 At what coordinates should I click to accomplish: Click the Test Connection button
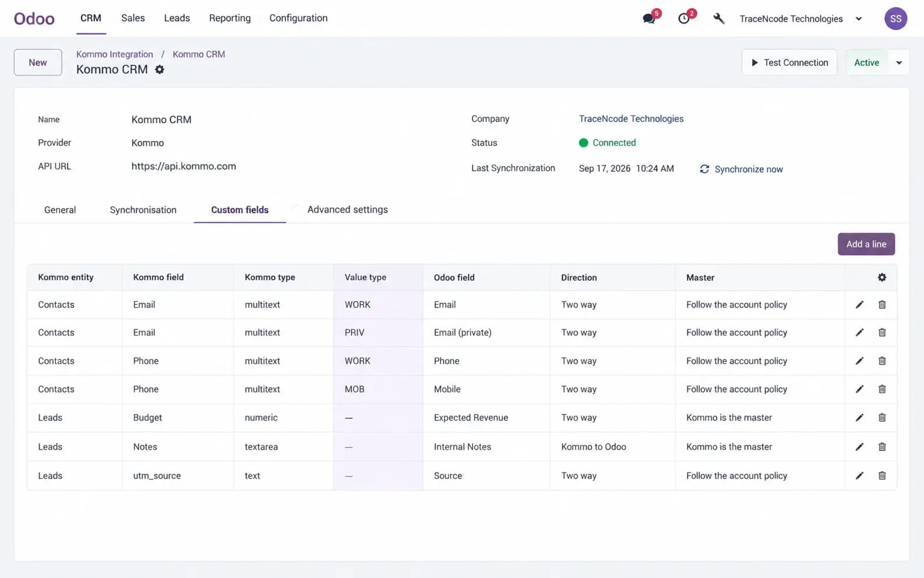[x=789, y=62]
